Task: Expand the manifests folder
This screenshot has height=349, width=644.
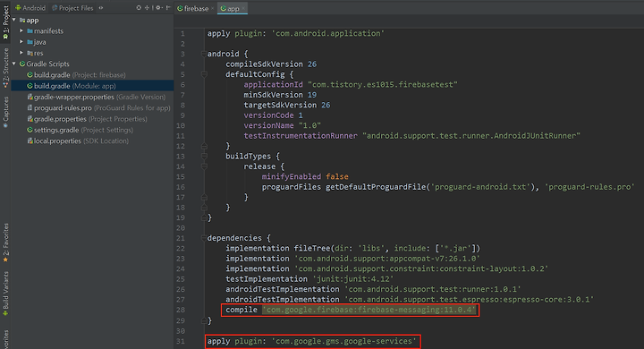Action: coord(21,30)
